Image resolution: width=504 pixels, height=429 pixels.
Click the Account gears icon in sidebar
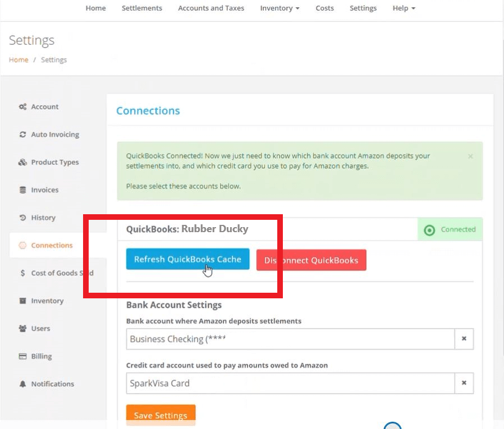[22, 107]
